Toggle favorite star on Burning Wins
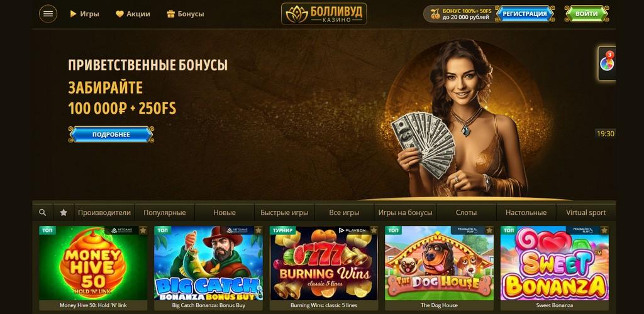 tap(374, 230)
